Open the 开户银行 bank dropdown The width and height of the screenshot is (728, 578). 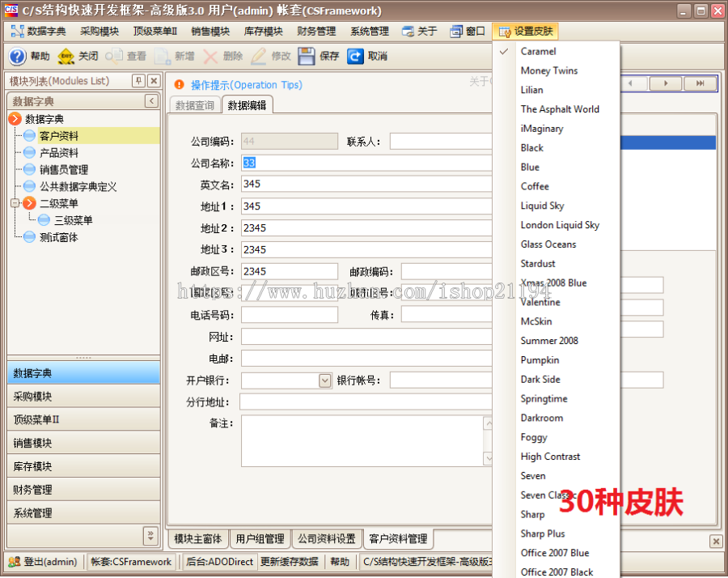(324, 380)
